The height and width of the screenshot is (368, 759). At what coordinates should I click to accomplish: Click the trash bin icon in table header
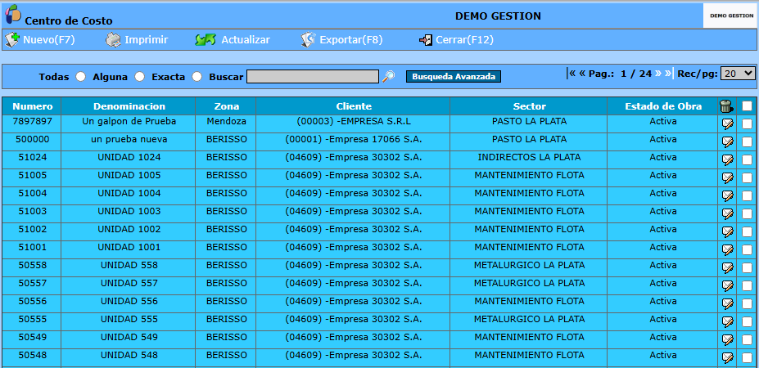[x=727, y=107]
